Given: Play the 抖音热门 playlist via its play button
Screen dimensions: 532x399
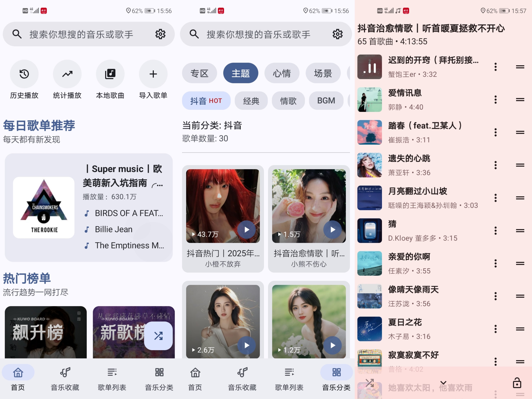Looking at the screenshot, I should pyautogui.click(x=247, y=230).
